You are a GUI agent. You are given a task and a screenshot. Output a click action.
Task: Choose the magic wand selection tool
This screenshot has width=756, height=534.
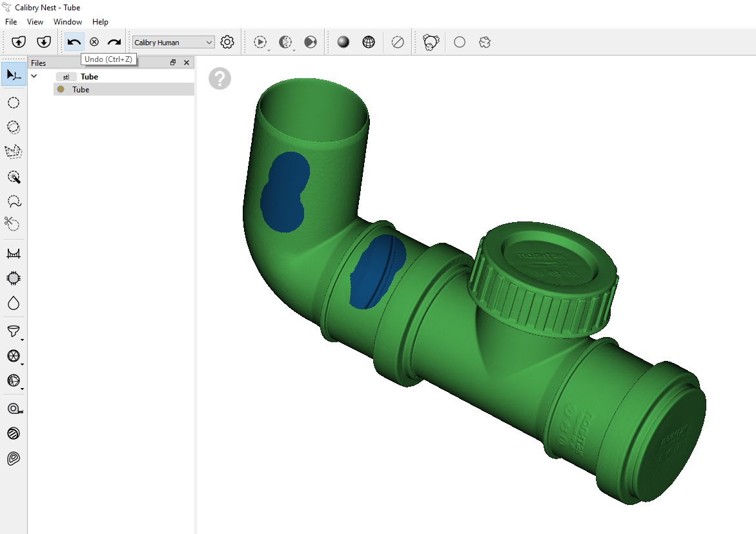coord(14,177)
